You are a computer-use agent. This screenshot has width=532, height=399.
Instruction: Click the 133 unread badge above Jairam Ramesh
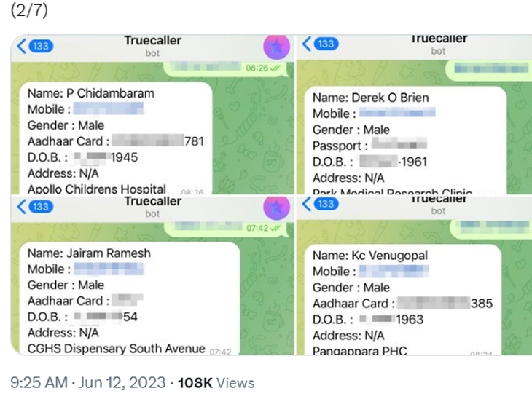pyautogui.click(x=42, y=207)
